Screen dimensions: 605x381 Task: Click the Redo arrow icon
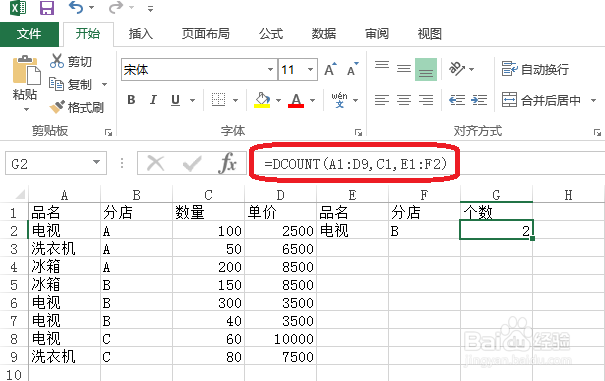(116, 7)
